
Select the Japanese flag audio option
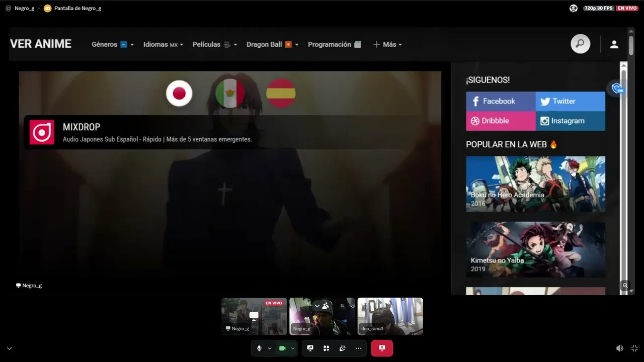[179, 94]
